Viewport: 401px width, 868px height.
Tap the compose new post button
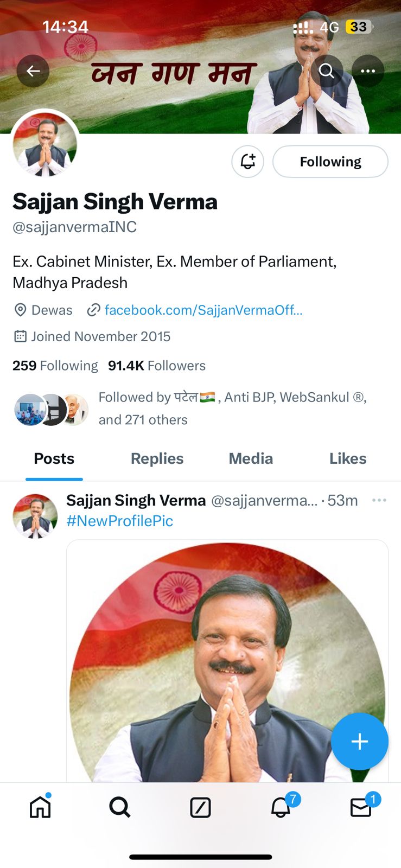click(x=359, y=741)
